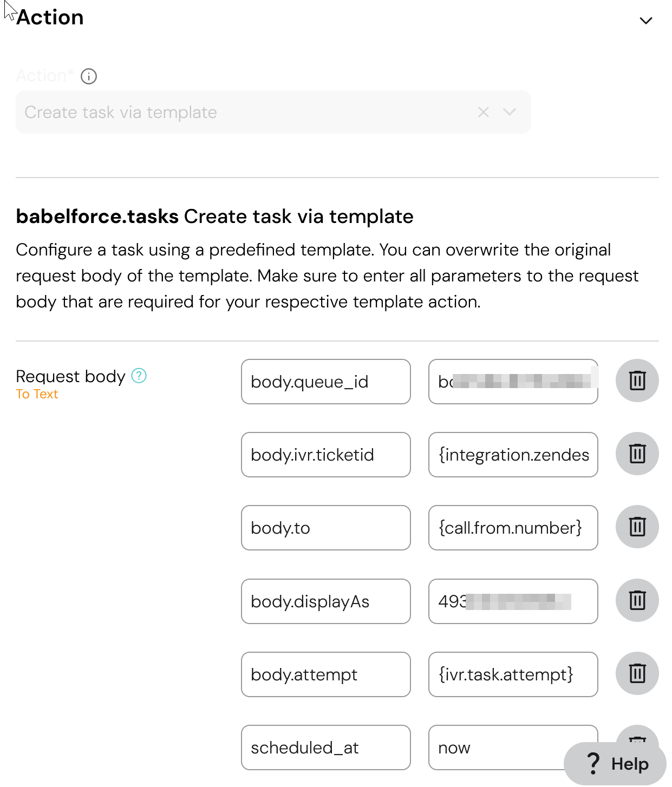The height and width of the screenshot is (787, 672).
Task: Edit the body.queue_id key field
Action: pyautogui.click(x=325, y=382)
